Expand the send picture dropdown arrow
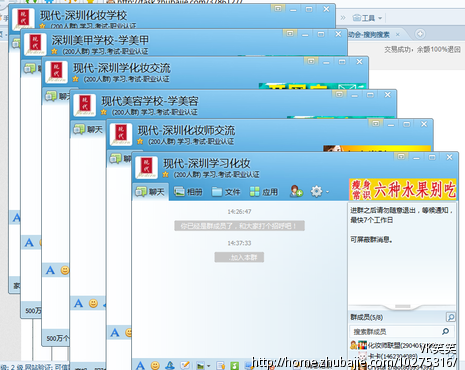This screenshot has width=465, height=370. 209,366
